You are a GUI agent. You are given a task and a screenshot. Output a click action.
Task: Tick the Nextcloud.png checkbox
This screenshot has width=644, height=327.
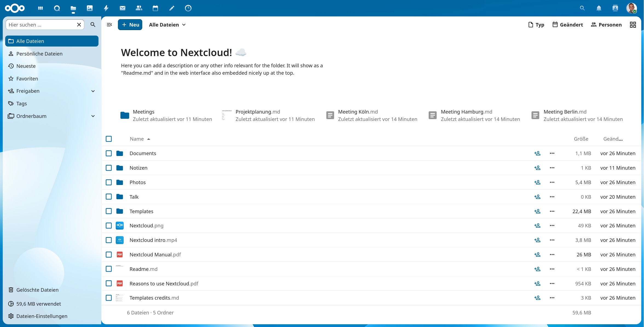click(109, 225)
